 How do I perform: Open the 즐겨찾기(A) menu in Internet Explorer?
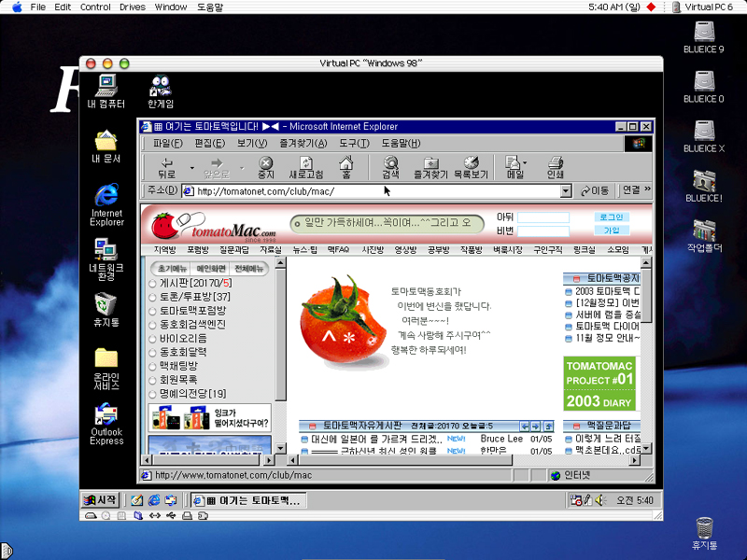coord(303,143)
